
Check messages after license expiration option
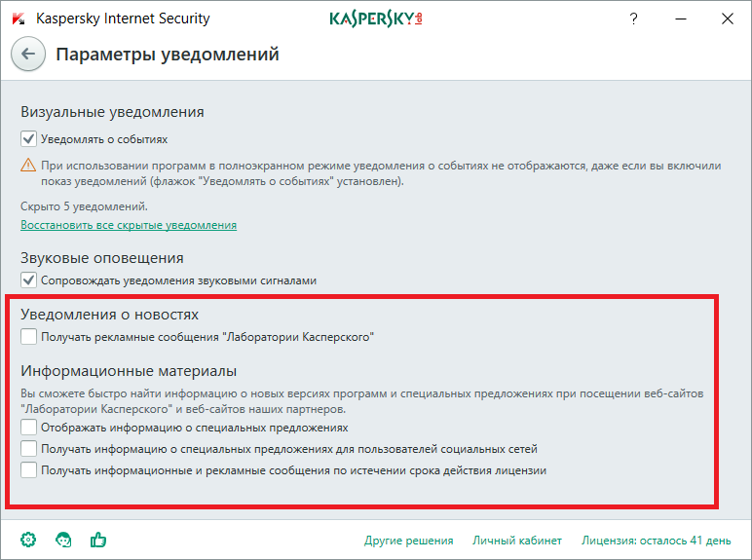tap(28, 469)
